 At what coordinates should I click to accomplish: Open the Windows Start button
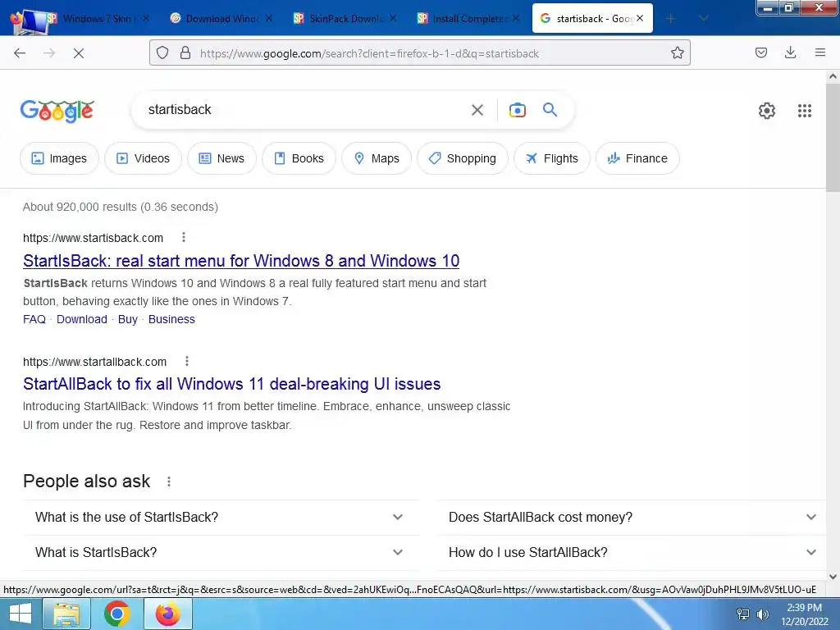click(x=20, y=614)
